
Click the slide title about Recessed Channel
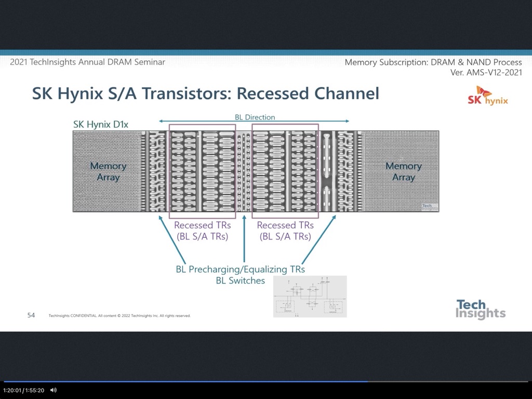205,94
